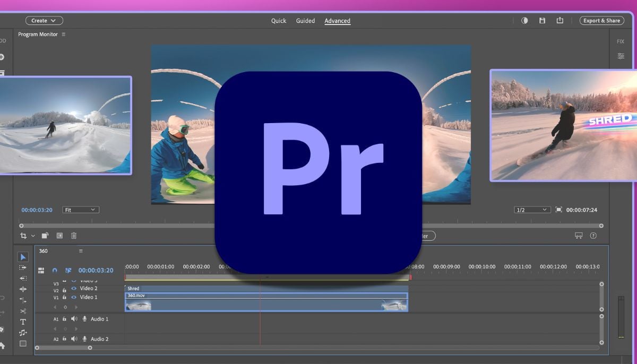Open the adjustments sliders icon under FIX
Viewport: 637px width, 364px height.
(621, 56)
